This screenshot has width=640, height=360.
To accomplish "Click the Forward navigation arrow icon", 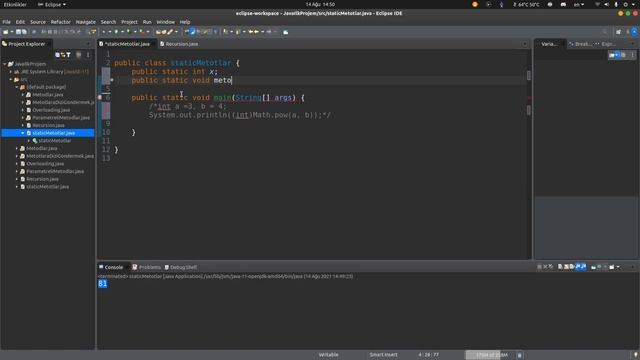I will pyautogui.click(x=269, y=32).
